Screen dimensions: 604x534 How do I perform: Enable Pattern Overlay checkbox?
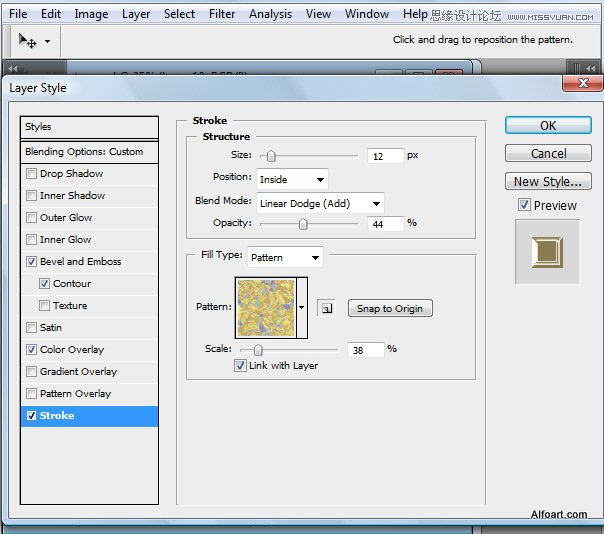point(31,393)
